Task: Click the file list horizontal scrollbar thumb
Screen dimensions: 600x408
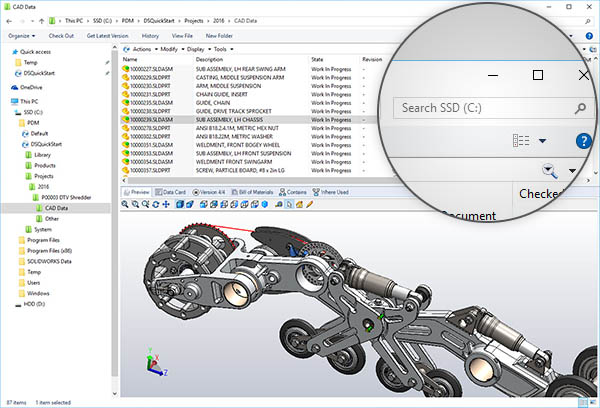Action: [260, 180]
